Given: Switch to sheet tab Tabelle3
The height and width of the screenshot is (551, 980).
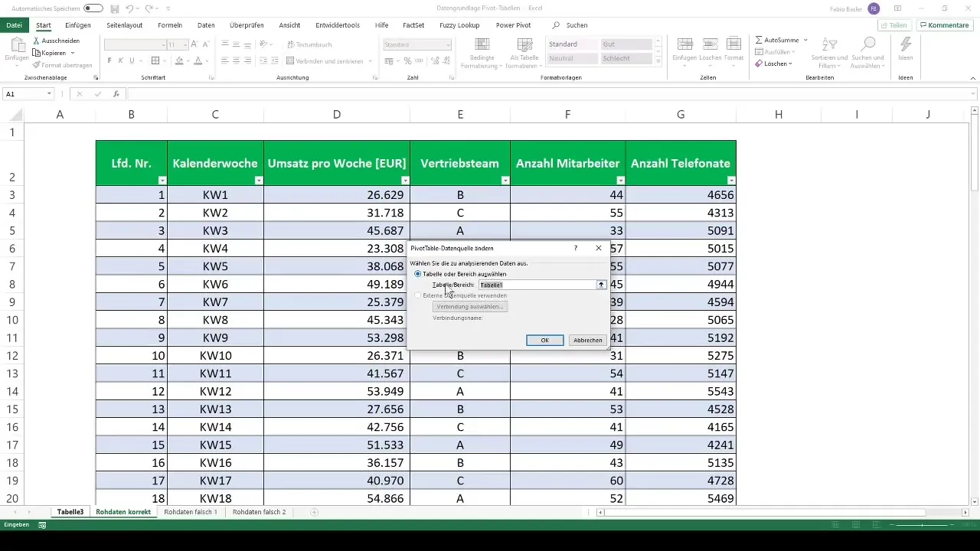Looking at the screenshot, I should (x=70, y=512).
